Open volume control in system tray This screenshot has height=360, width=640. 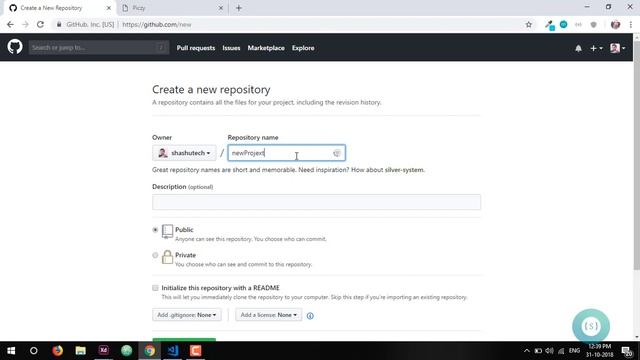click(x=549, y=351)
